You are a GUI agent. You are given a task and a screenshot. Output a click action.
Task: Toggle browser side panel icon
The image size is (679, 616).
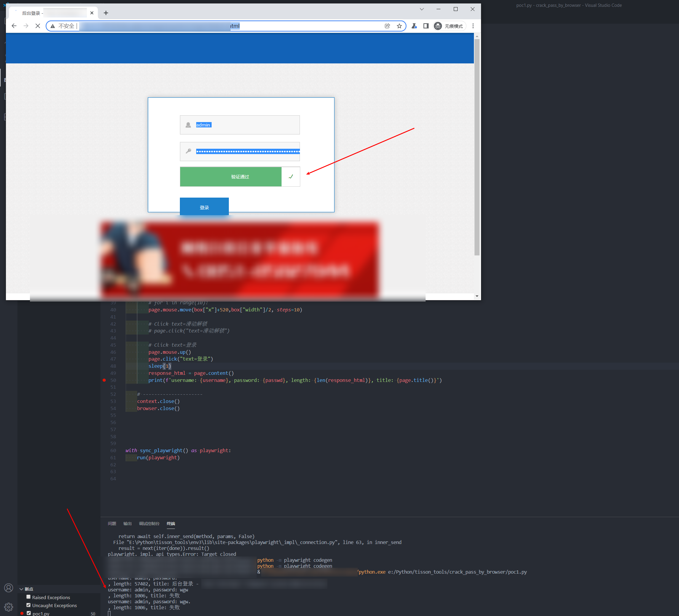pos(426,26)
